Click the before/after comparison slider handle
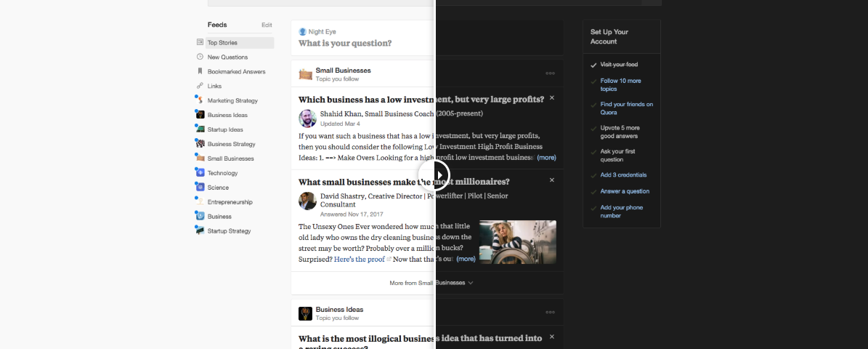 pos(434,174)
